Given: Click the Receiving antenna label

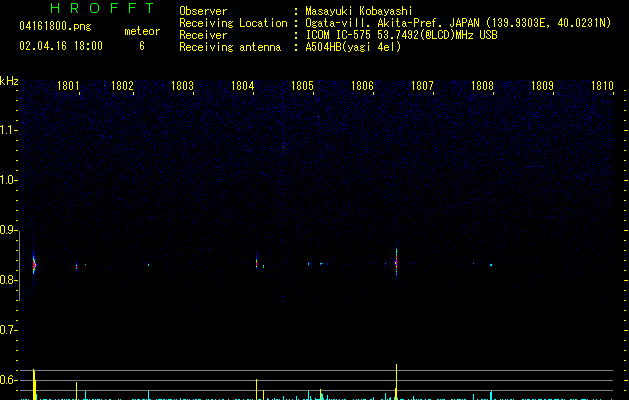Looking at the screenshot, I should point(230,47).
